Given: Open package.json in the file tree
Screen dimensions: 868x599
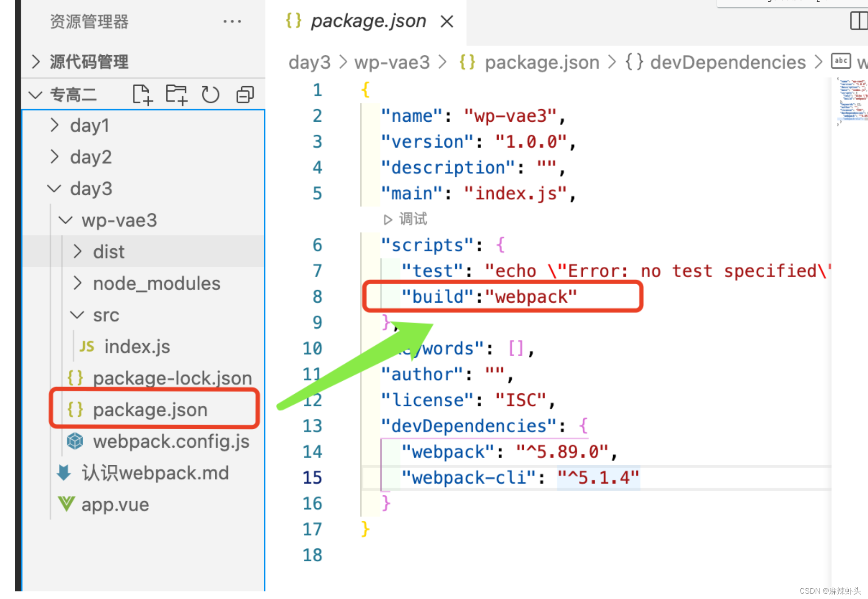Looking at the screenshot, I should pos(150,410).
